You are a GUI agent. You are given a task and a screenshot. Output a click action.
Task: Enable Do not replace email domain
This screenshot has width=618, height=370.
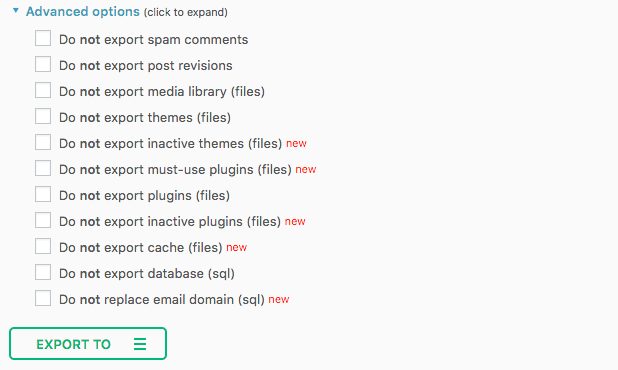(x=43, y=298)
